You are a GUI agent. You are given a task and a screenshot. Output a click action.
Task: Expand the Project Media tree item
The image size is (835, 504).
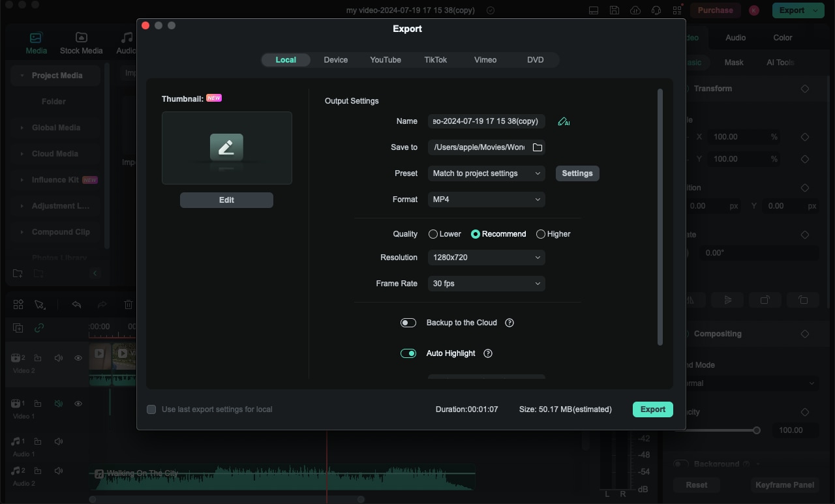[x=22, y=76]
